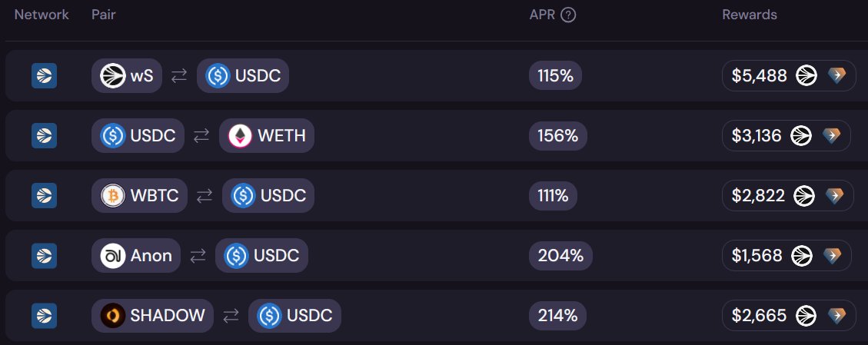Click the WBTC bitcoin token icon
Screen dimensions: 868x345
113,196
